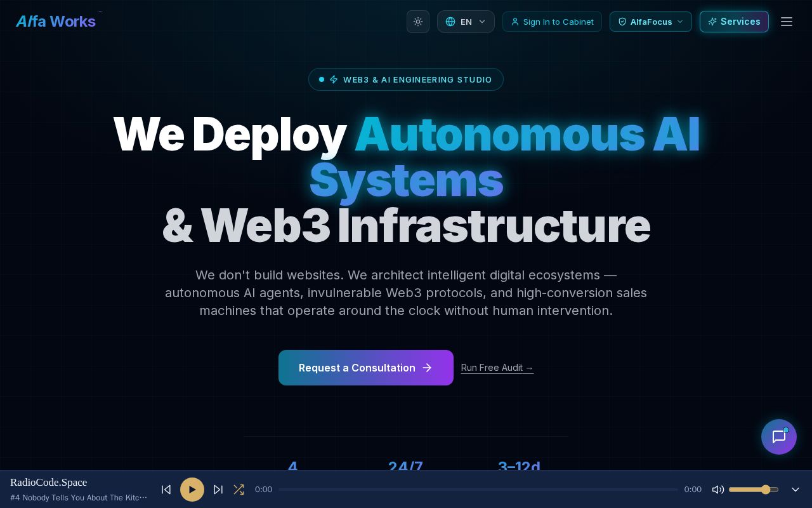The image size is (812, 508).
Task: Open the Services menu button
Action: tap(734, 22)
